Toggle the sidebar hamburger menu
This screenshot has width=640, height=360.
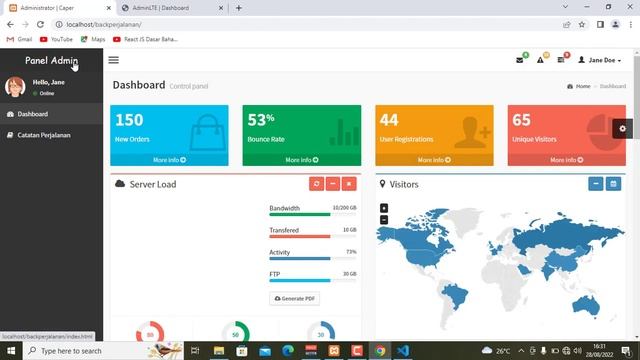(113, 60)
